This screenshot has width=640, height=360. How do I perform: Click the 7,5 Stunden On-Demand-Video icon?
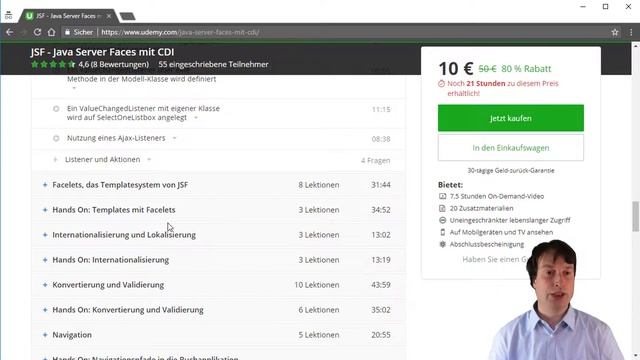(x=442, y=196)
